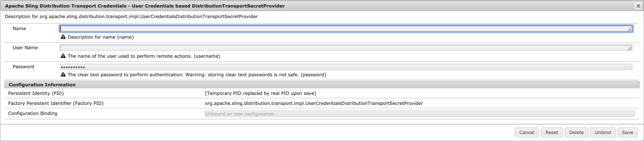Click the warning icon beside the password description
The width and height of the screenshot is (644, 141).
coord(63,75)
